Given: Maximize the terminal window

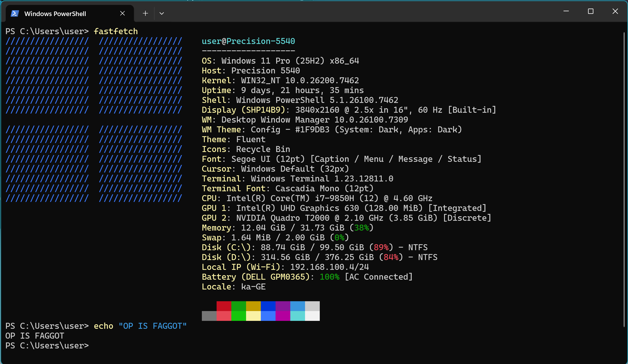Looking at the screenshot, I should tap(590, 11).
